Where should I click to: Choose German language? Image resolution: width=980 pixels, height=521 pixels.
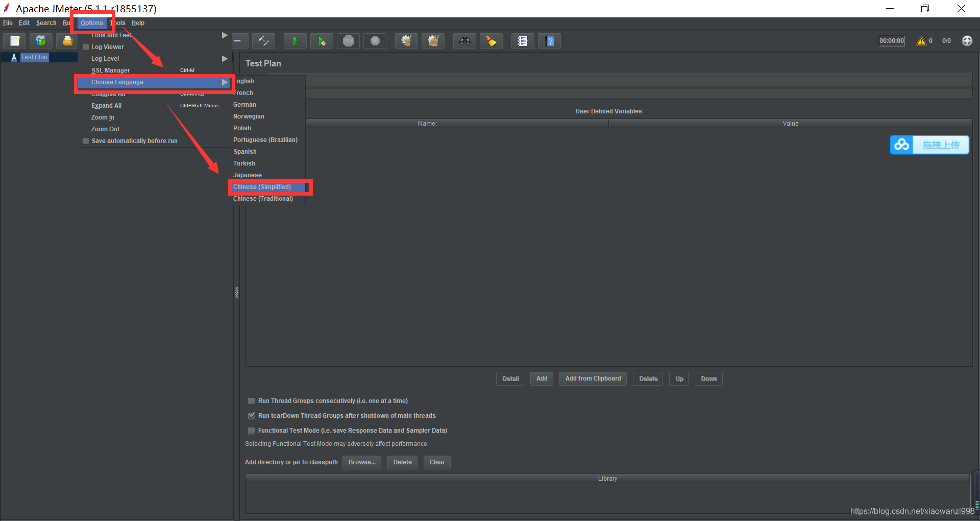tap(267, 105)
